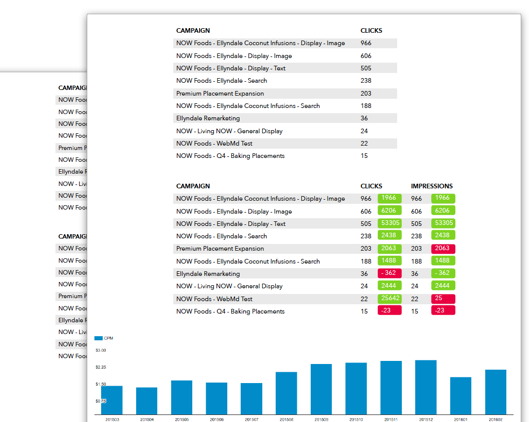Click the $3.00 label on the chart axis
529x422 pixels.
pyautogui.click(x=101, y=350)
